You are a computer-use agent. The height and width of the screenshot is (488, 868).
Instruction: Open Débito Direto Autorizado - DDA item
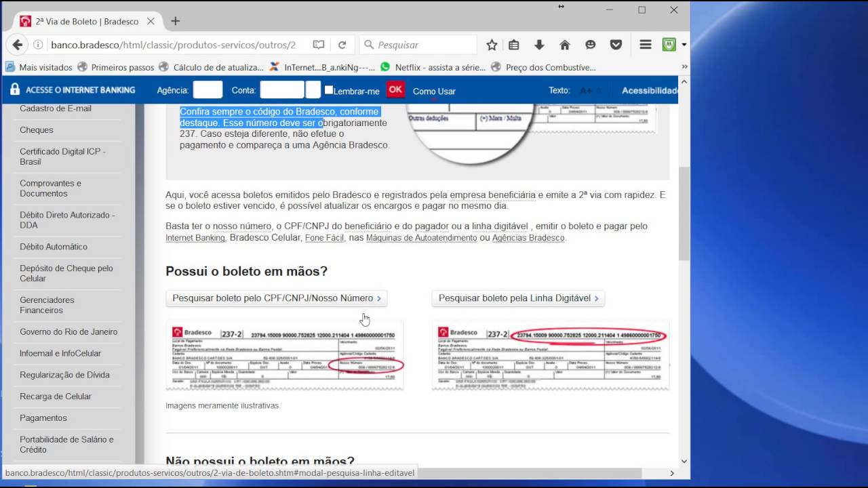pyautogui.click(x=67, y=220)
